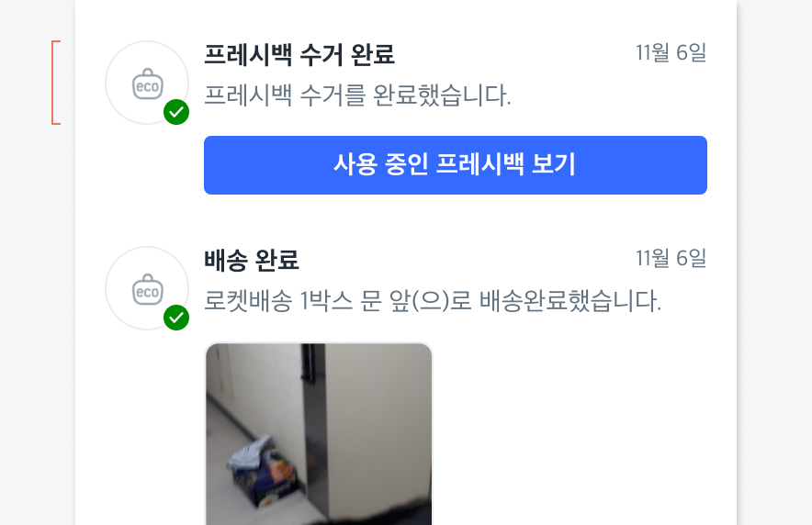Click the orange bracket marker at left edge
812x525 pixels.
point(56,83)
